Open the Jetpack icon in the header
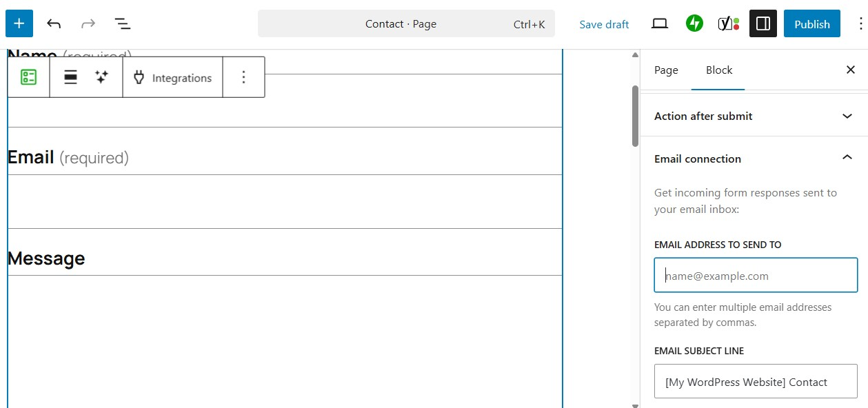This screenshot has width=868, height=408. point(694,23)
